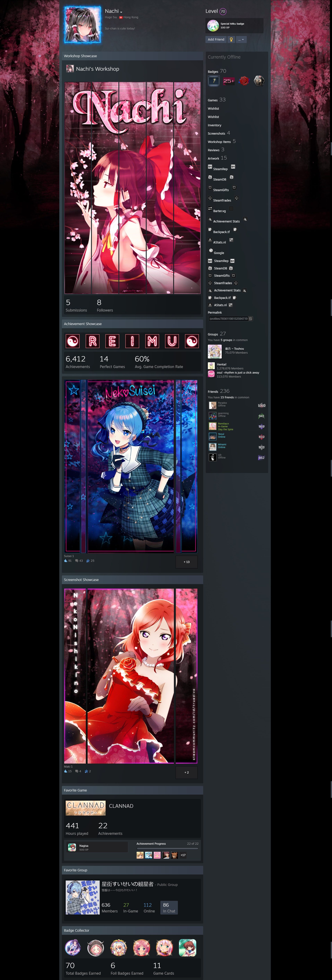The width and height of the screenshot is (332, 980).
Task: Click the level 1002 badge beside Paradox
Action: 262,406
